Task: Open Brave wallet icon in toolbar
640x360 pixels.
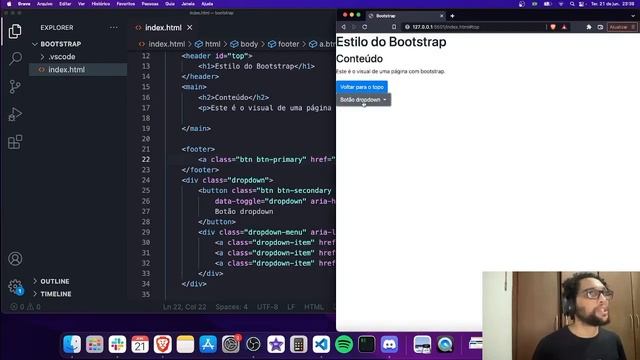Action: (x=600, y=27)
